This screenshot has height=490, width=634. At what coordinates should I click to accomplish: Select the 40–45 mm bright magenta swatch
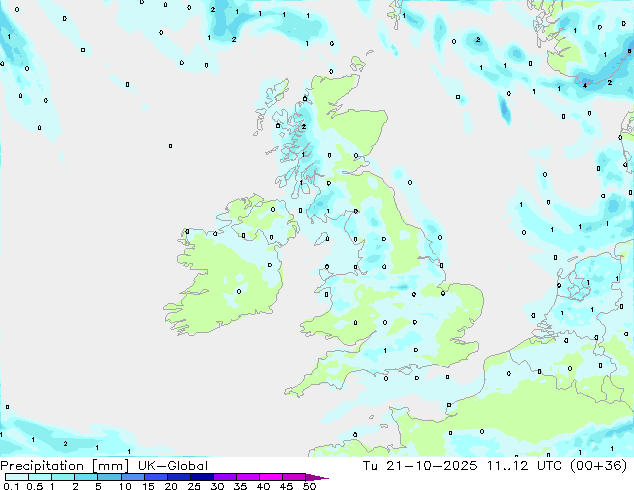(x=271, y=477)
